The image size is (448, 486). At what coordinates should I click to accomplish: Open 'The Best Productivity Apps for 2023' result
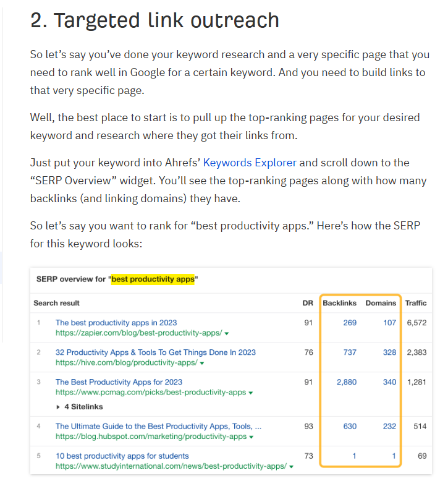(119, 382)
